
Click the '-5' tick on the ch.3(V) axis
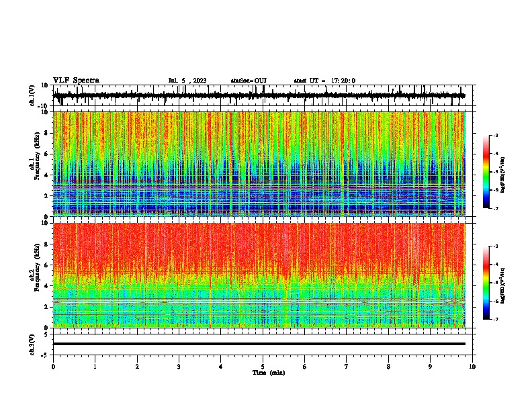pyautogui.click(x=46, y=355)
